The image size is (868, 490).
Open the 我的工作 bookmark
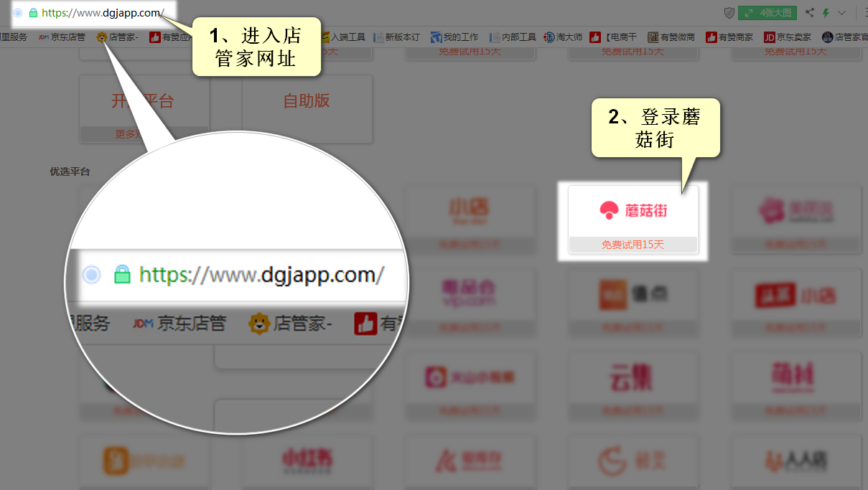click(454, 37)
